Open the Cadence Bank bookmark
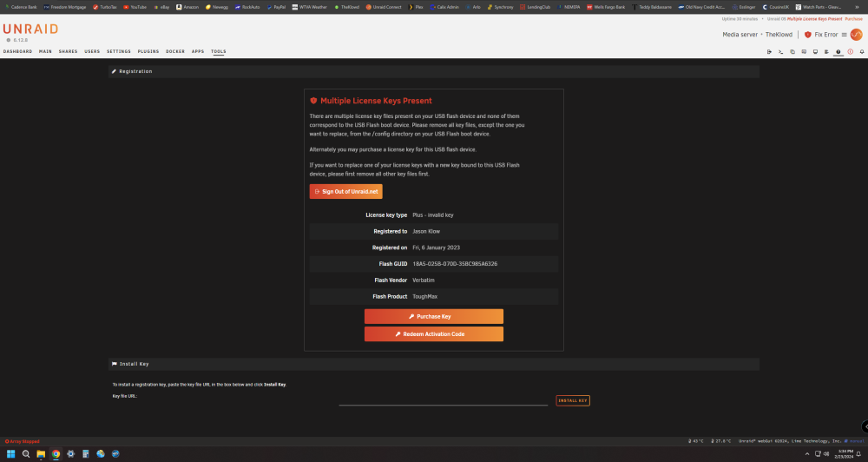 pos(21,7)
